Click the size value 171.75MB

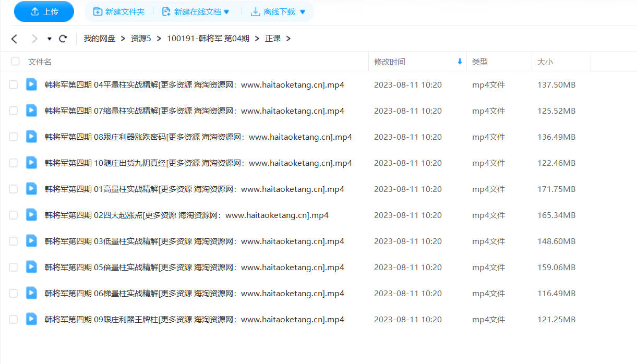click(557, 189)
